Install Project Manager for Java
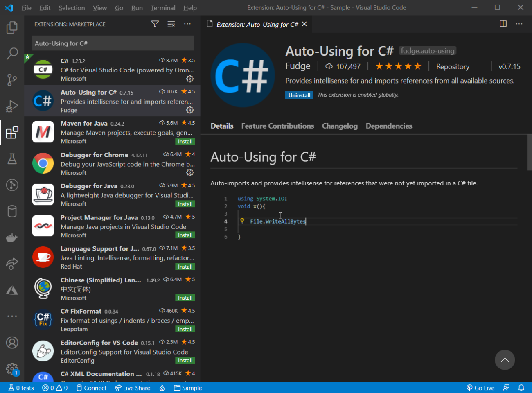Viewport: 532px width, 393px height. coord(185,235)
